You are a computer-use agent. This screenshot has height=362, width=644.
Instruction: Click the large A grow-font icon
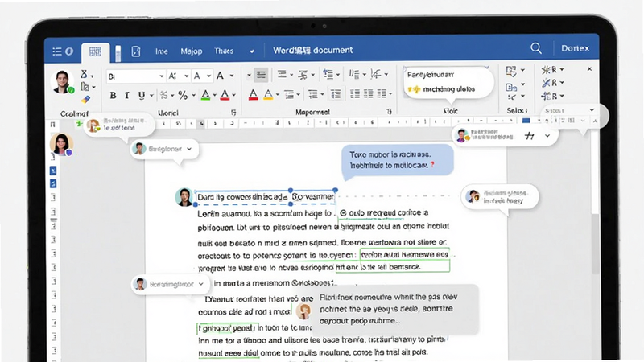pos(220,76)
